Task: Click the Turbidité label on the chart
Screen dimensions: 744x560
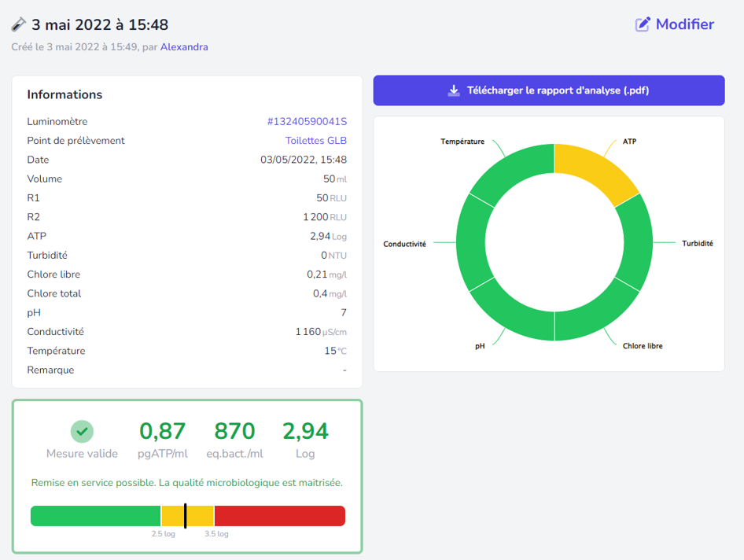Action: click(697, 244)
